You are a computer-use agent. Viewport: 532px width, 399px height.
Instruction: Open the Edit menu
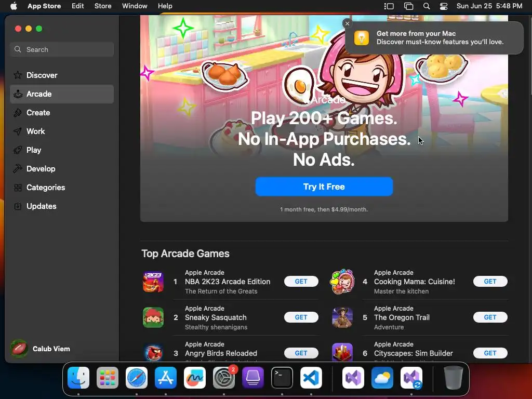[78, 6]
